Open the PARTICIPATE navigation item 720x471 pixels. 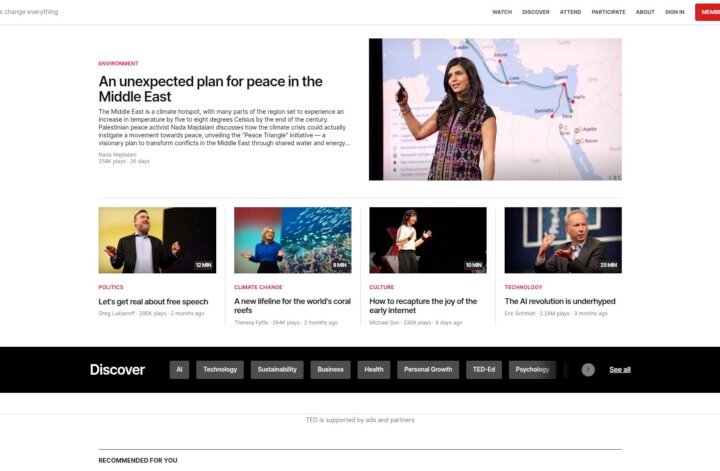[x=608, y=12]
